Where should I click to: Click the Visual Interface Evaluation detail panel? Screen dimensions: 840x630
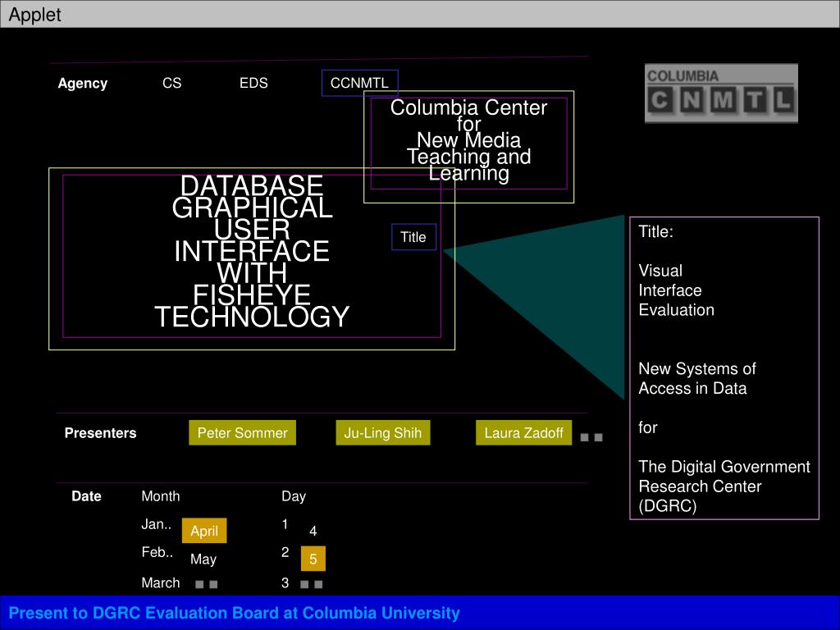coord(724,368)
